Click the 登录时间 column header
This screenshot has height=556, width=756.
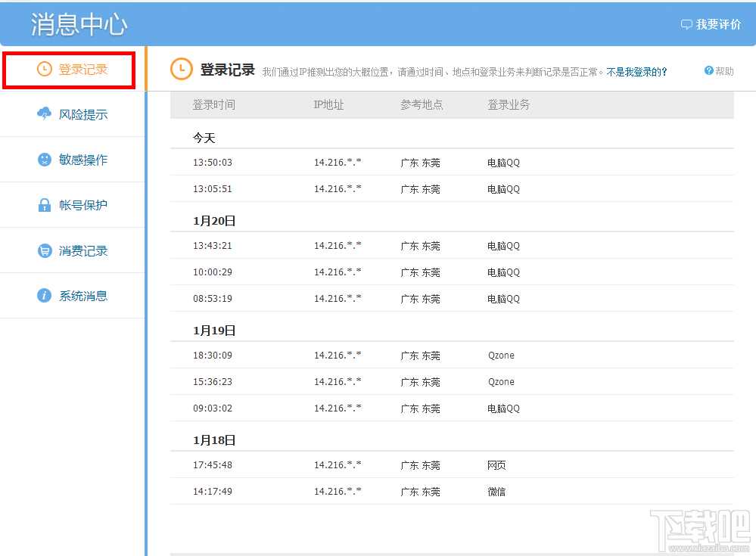click(x=216, y=105)
